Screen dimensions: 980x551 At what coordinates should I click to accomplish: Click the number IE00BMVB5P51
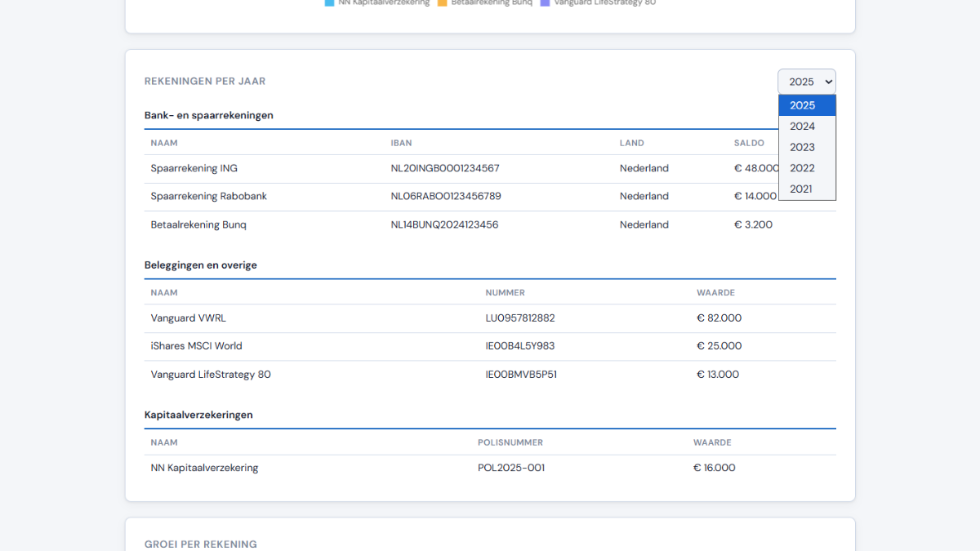point(521,374)
